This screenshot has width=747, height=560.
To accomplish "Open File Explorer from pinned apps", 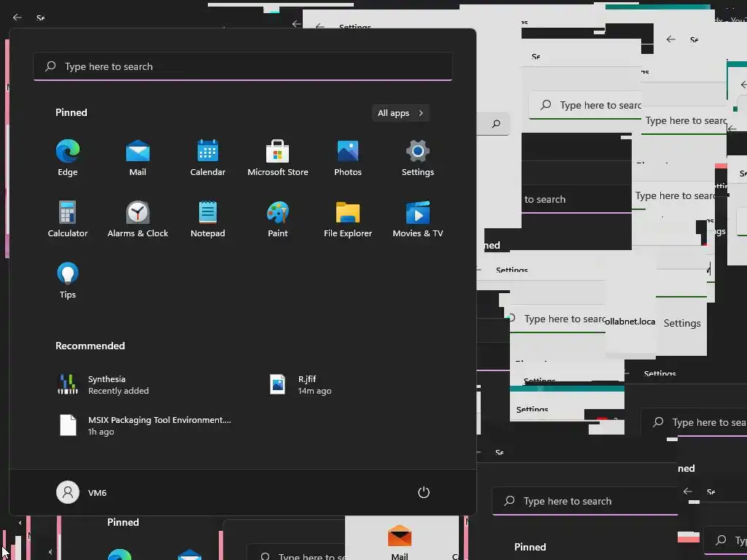I will tap(348, 219).
